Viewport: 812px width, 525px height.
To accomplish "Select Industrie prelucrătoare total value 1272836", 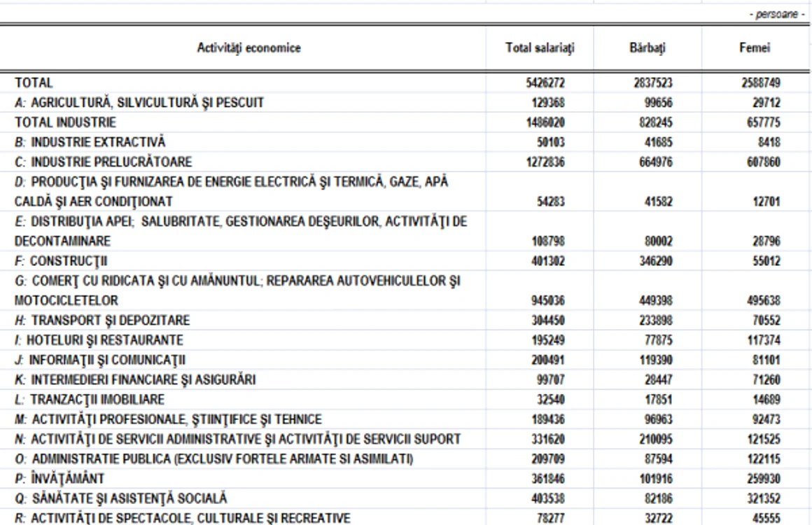I will click(545, 162).
